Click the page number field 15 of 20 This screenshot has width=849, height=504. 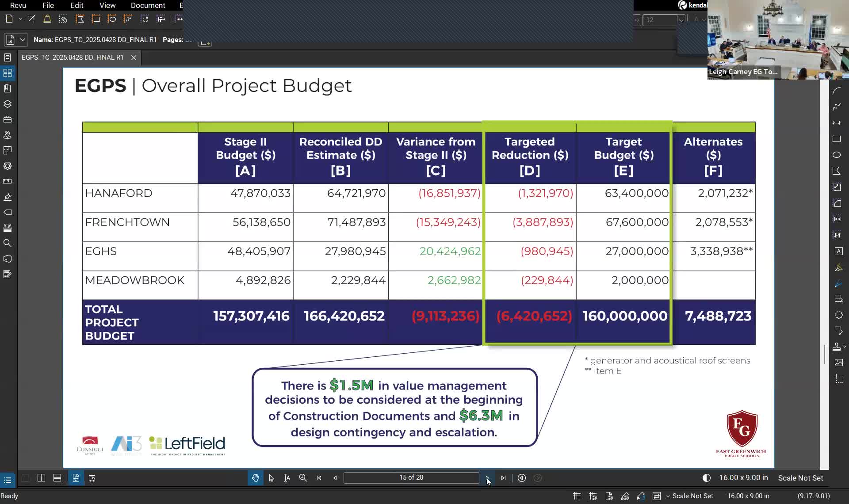click(x=411, y=478)
